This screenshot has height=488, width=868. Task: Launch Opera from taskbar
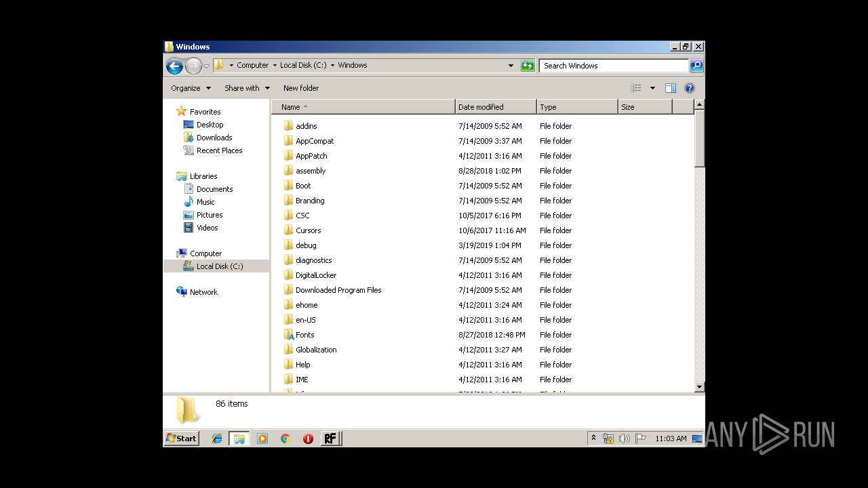click(x=308, y=439)
